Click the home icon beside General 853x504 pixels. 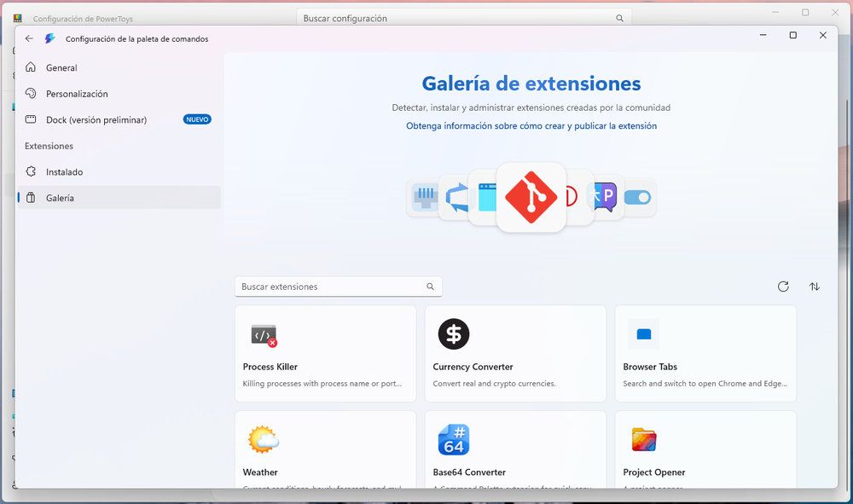tap(31, 67)
